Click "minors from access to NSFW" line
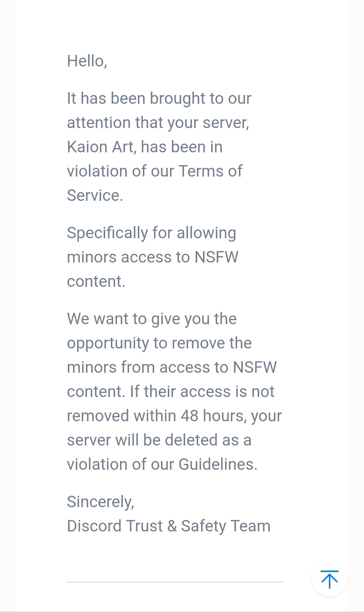Image resolution: width=364 pixels, height=612 pixels. (x=172, y=367)
